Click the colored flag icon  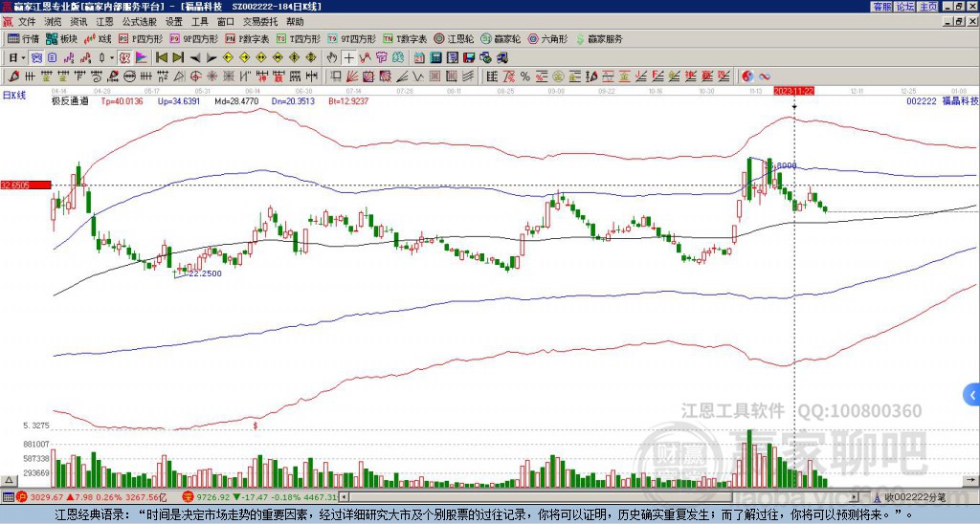[142, 58]
